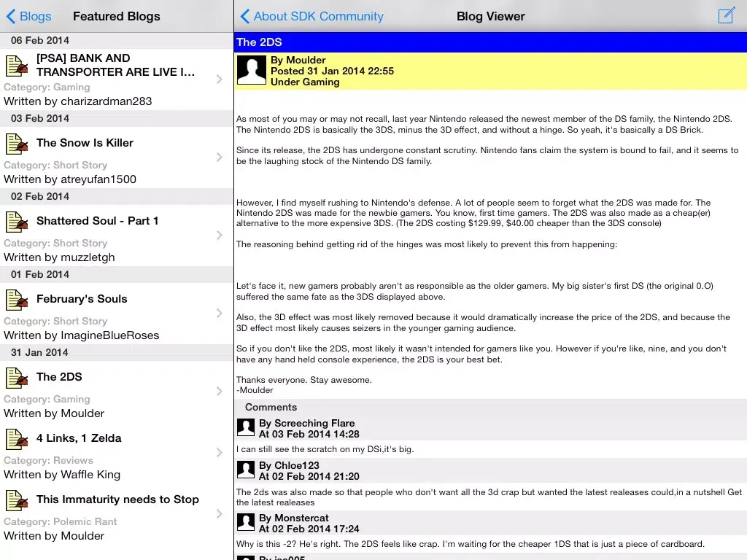Open the blog icon for BANK AND TRANSPORTER post
The width and height of the screenshot is (747, 560).
pos(17,66)
